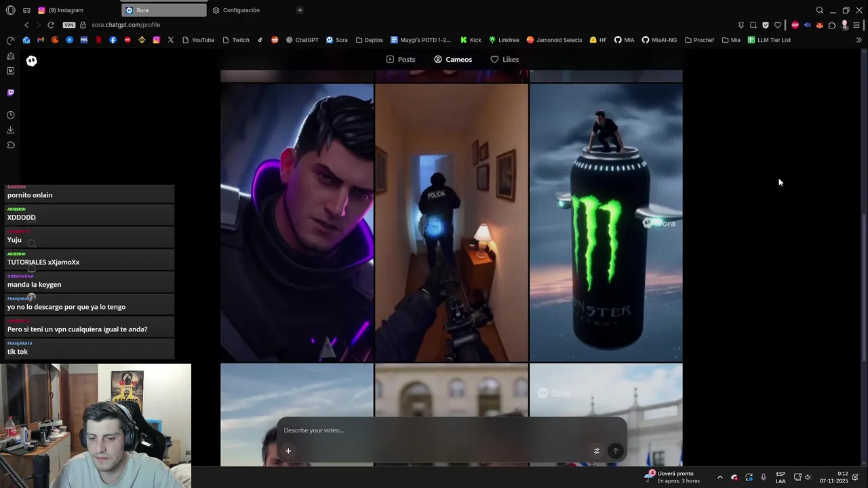Select the Posts profile tab
This screenshot has height=488, width=868.
[400, 60]
